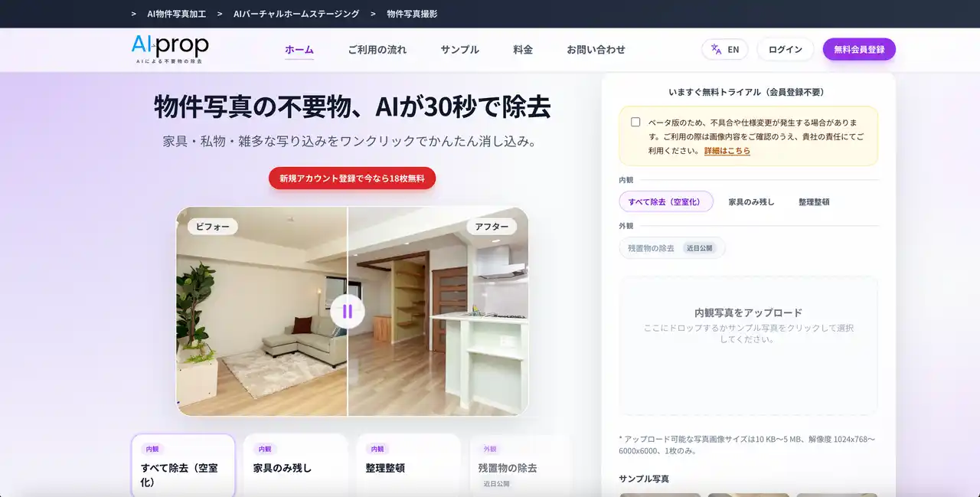The height and width of the screenshot is (497, 980).
Task: Check the beta version agreement checkbox
Action: 635,122
